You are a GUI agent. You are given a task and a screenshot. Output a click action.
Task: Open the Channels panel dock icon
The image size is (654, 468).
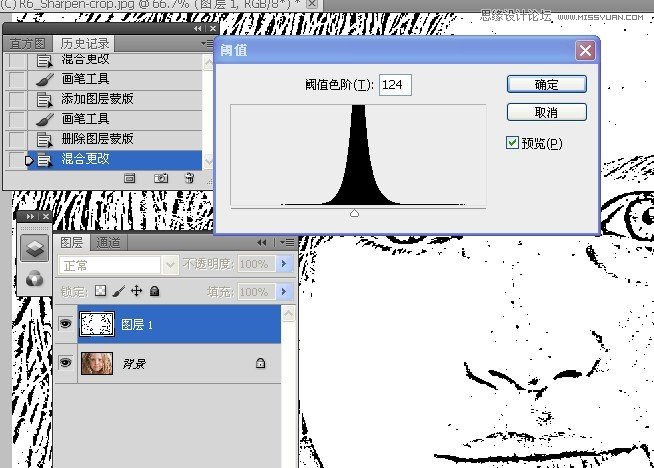[x=34, y=279]
